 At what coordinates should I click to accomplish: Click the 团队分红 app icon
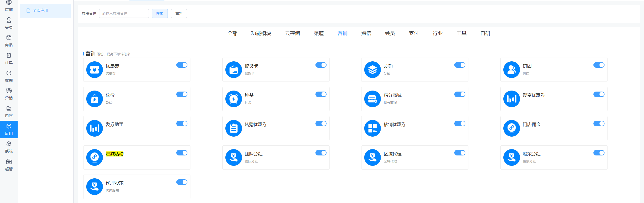(234, 157)
